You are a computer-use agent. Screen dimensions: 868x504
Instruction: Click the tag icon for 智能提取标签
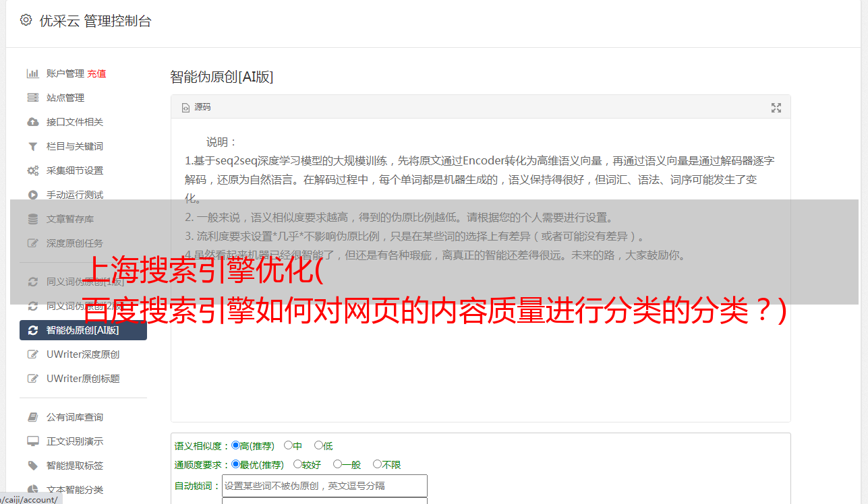tap(32, 466)
